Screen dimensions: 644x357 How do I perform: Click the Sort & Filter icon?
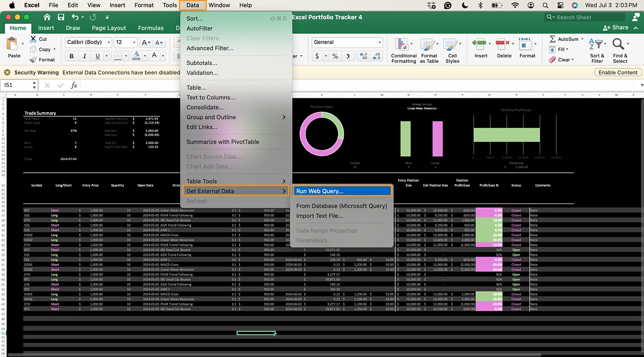[x=596, y=45]
